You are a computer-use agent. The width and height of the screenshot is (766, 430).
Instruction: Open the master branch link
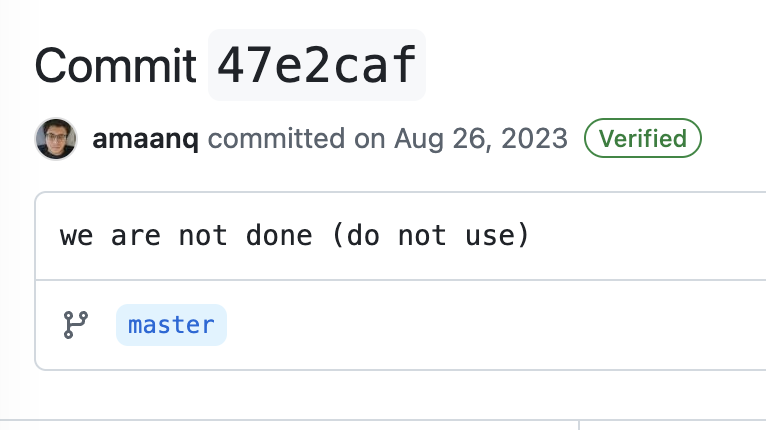(171, 325)
